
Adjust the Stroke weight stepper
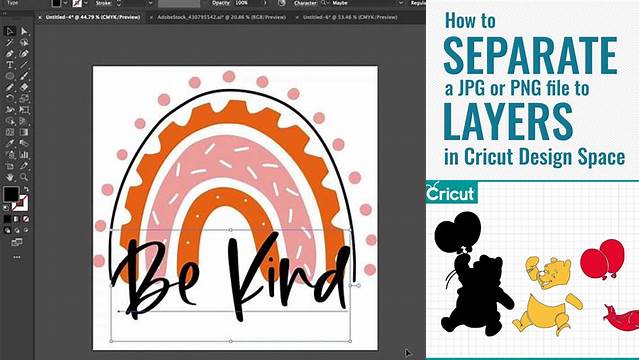(119, 3)
